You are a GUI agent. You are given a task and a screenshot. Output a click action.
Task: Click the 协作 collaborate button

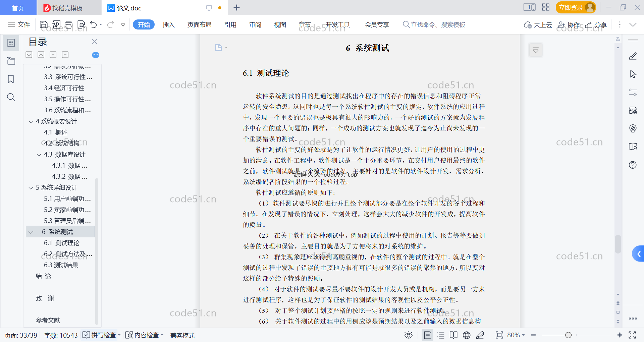tap(569, 24)
